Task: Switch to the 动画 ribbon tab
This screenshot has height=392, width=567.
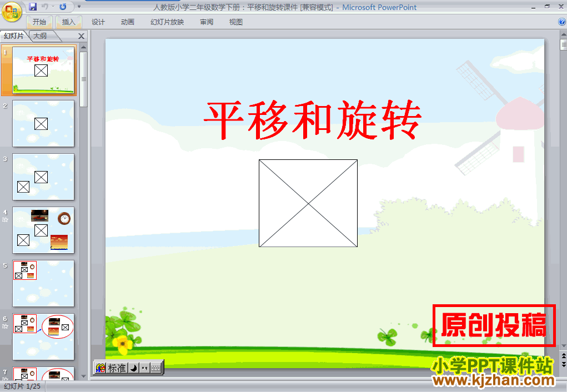Action: tap(128, 22)
